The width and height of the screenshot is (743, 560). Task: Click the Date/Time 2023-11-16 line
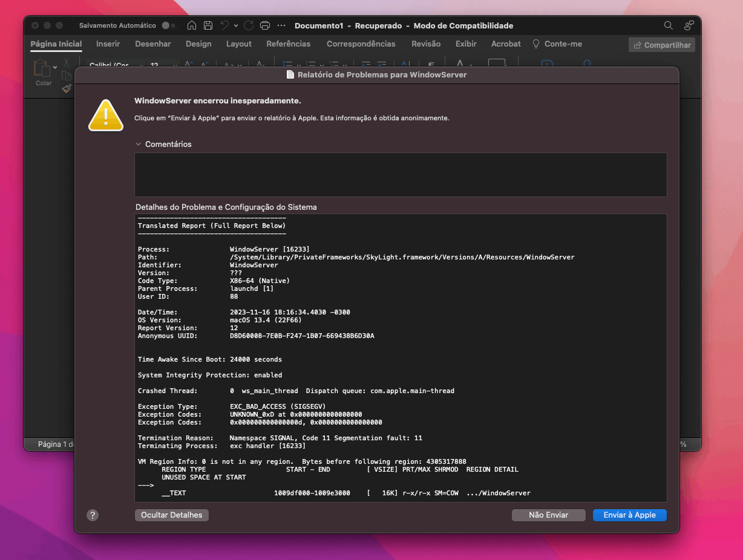click(x=244, y=312)
